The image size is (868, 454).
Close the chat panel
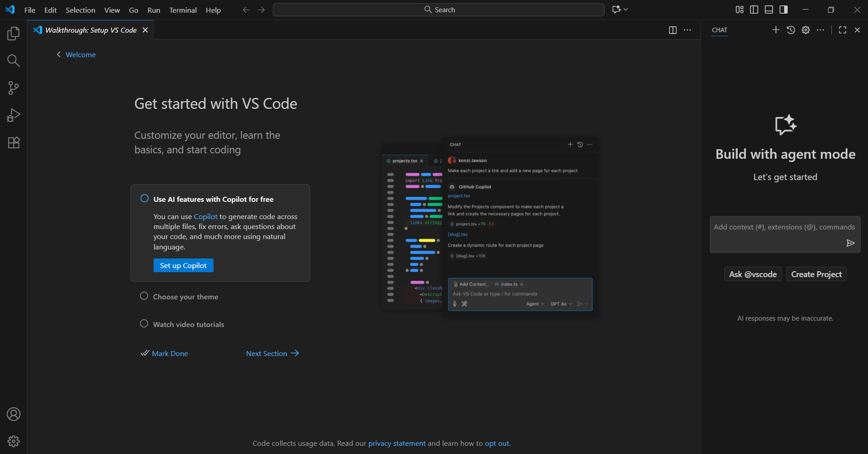(x=857, y=30)
